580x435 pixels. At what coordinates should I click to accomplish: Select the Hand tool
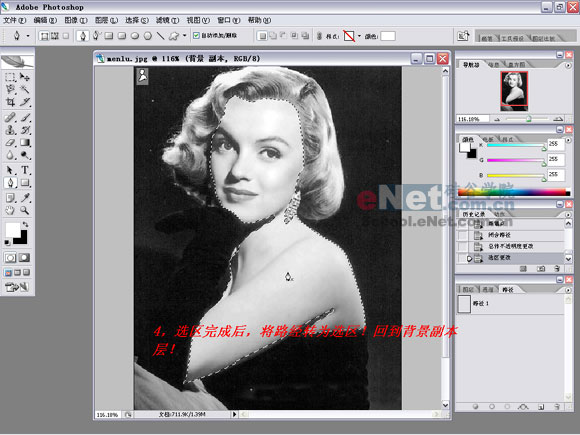click(x=10, y=210)
